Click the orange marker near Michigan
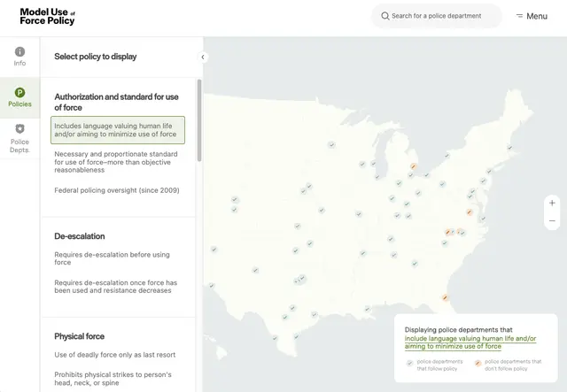 click(414, 165)
